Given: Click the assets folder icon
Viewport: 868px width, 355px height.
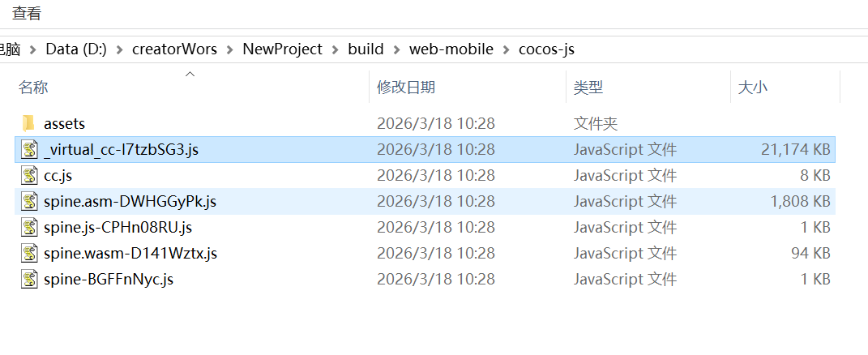Looking at the screenshot, I should pyautogui.click(x=29, y=123).
